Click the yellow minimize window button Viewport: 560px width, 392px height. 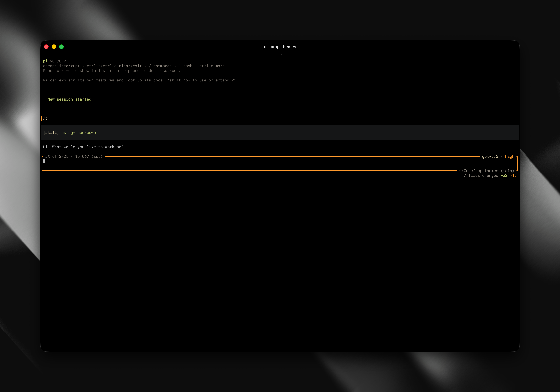(x=54, y=47)
